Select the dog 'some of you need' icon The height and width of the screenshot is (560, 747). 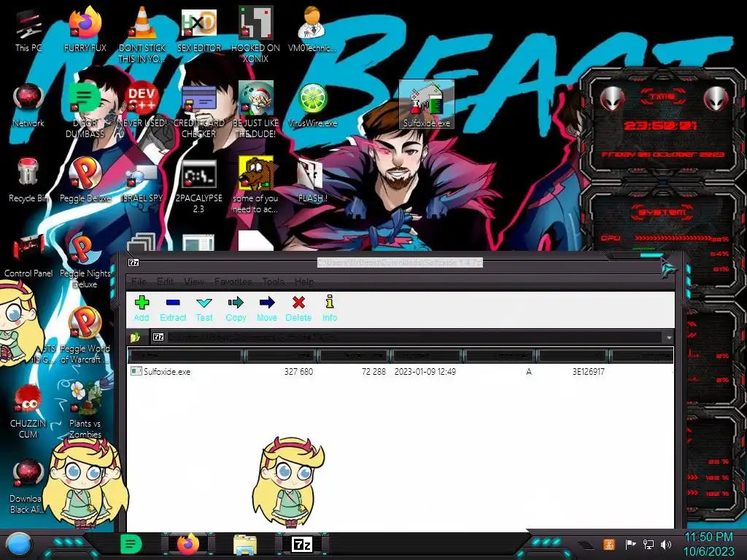[255, 186]
